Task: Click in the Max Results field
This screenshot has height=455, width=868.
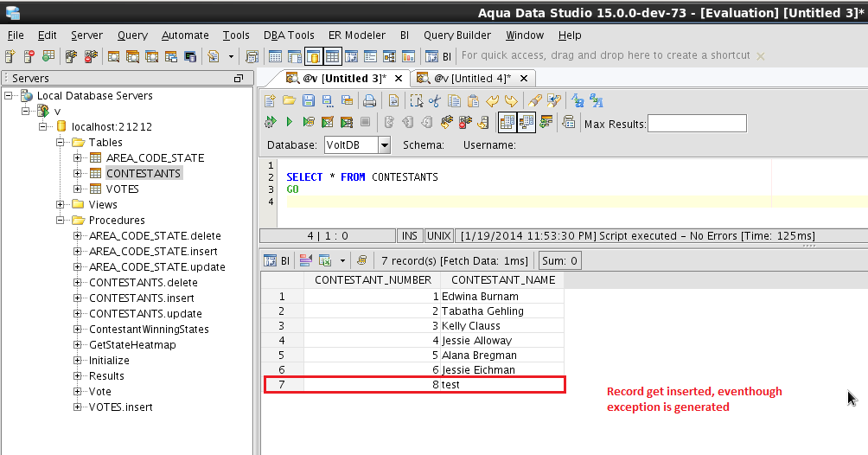Action: pos(697,124)
